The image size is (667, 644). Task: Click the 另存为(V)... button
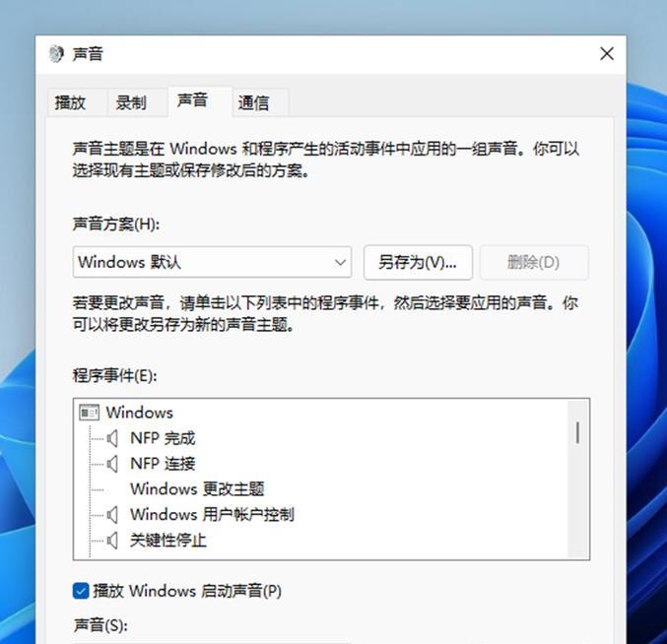tap(418, 262)
